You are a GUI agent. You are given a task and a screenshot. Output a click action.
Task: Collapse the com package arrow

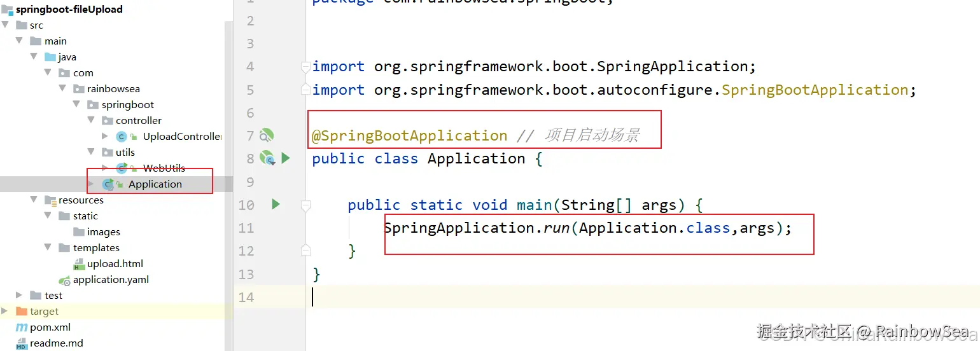pos(48,73)
